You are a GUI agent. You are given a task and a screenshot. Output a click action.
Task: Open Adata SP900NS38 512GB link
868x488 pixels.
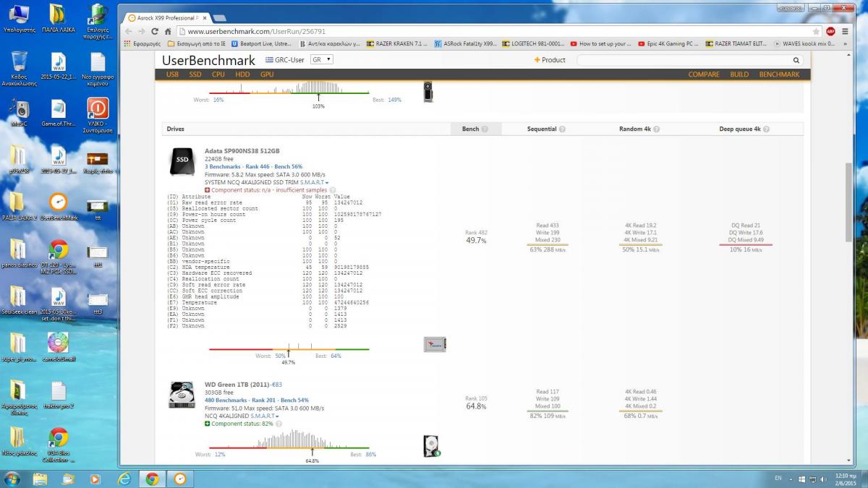click(242, 151)
